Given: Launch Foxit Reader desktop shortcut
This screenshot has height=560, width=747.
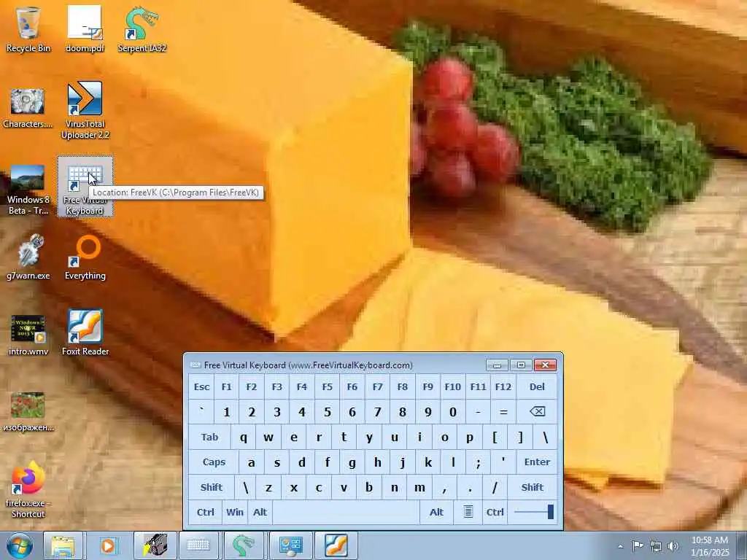Looking at the screenshot, I should (85, 332).
